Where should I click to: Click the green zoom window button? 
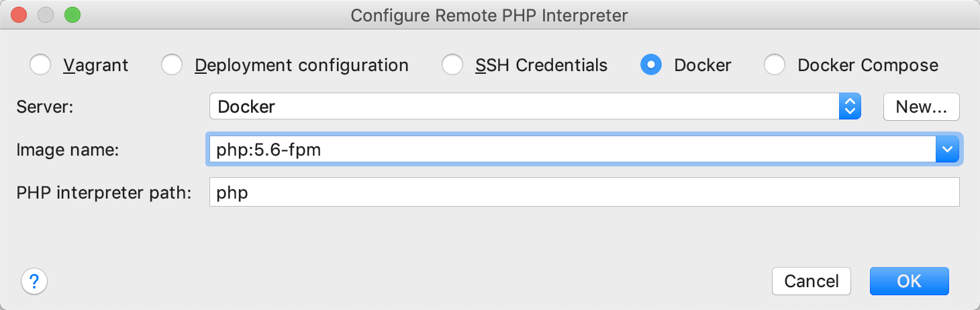72,15
